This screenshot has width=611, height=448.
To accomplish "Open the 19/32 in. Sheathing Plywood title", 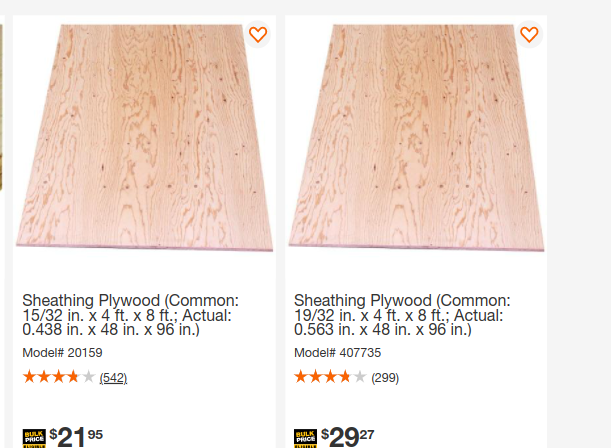I will (x=402, y=315).
